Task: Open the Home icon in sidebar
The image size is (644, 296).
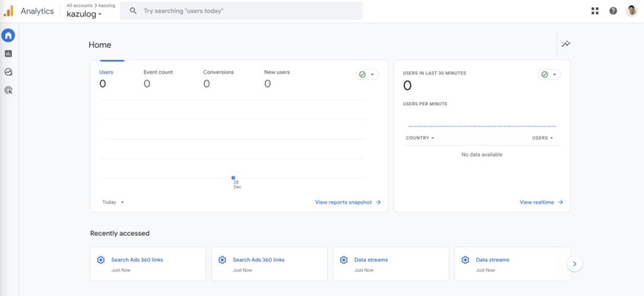Action: coord(8,36)
